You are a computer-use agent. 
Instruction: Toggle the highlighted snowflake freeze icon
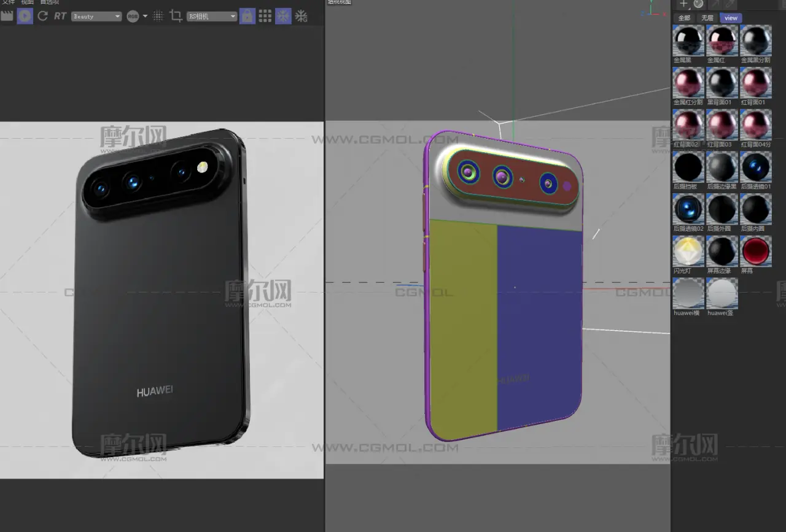(x=283, y=16)
